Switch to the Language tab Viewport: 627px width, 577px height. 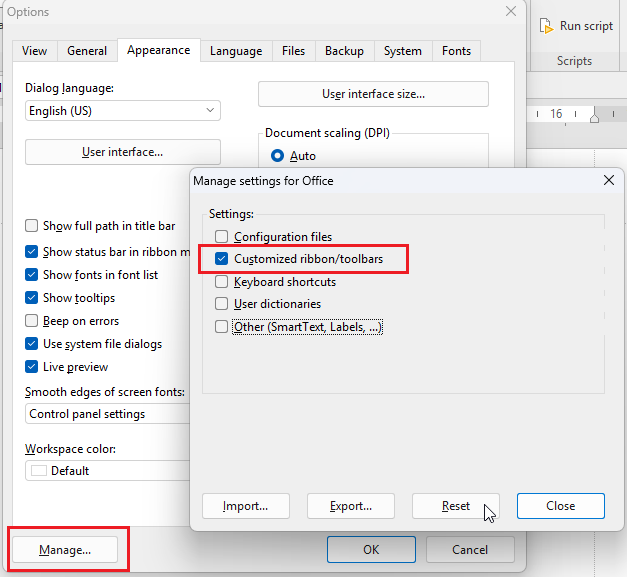pyautogui.click(x=236, y=51)
